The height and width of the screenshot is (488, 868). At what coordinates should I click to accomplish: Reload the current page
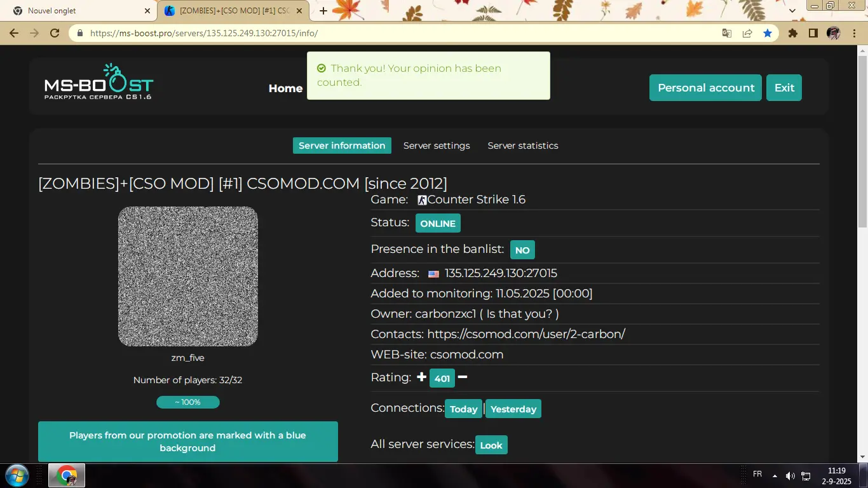point(55,33)
